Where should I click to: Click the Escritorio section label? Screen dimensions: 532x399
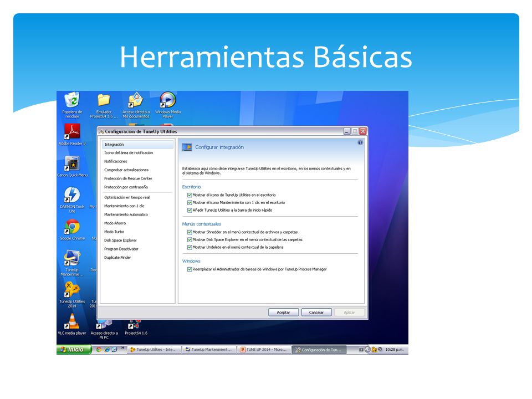[x=191, y=187]
